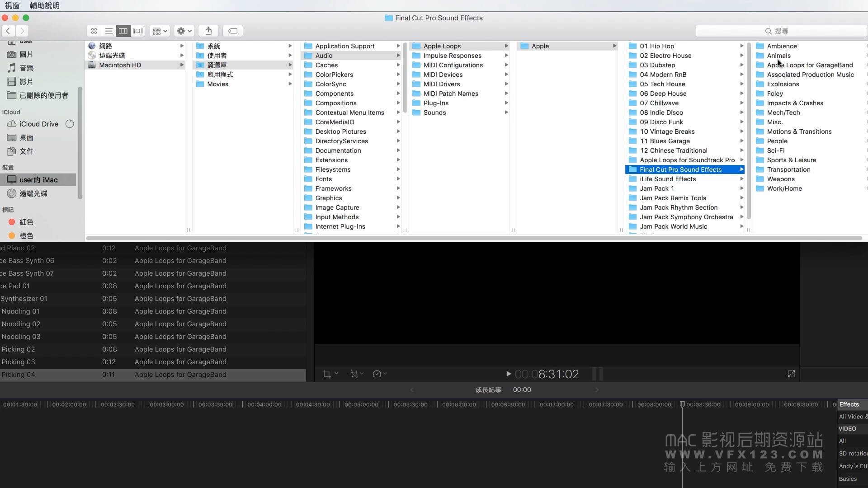Go forward in Finder with the forward arrow

(x=22, y=31)
